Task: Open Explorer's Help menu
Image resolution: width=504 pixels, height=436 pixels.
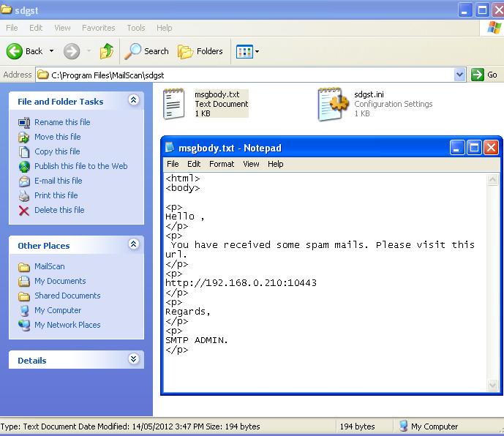Action: [x=165, y=28]
